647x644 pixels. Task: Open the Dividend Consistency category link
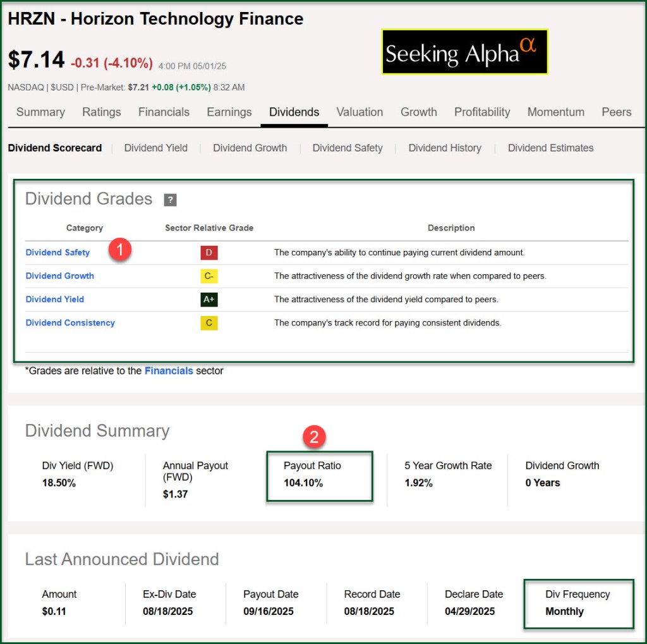[x=70, y=323]
